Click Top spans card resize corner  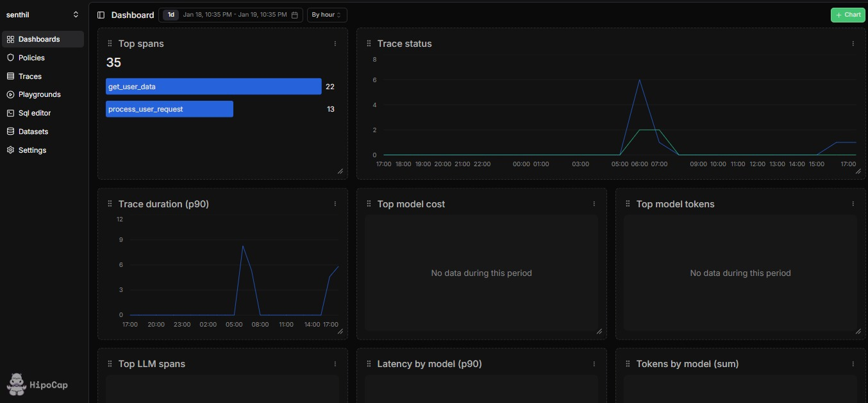tap(340, 171)
